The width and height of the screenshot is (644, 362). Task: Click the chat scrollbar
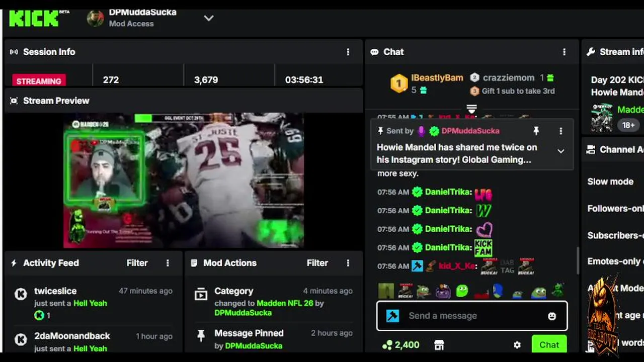coord(577,261)
